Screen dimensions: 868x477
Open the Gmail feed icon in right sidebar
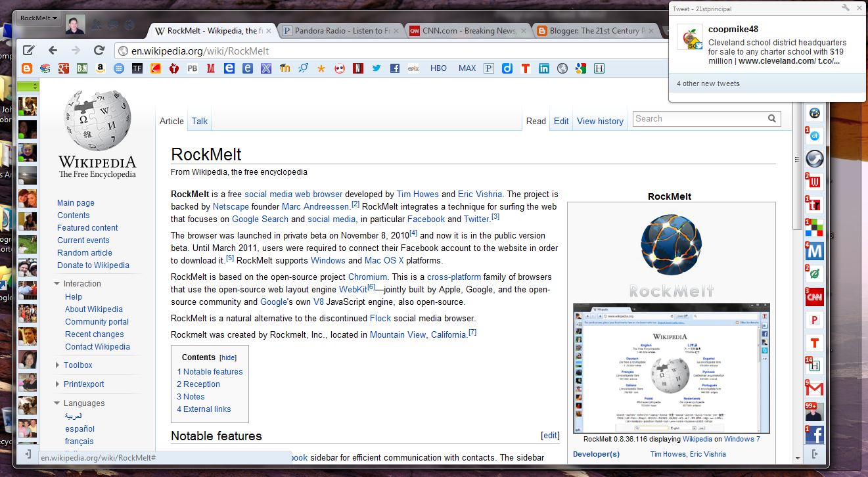(815, 388)
